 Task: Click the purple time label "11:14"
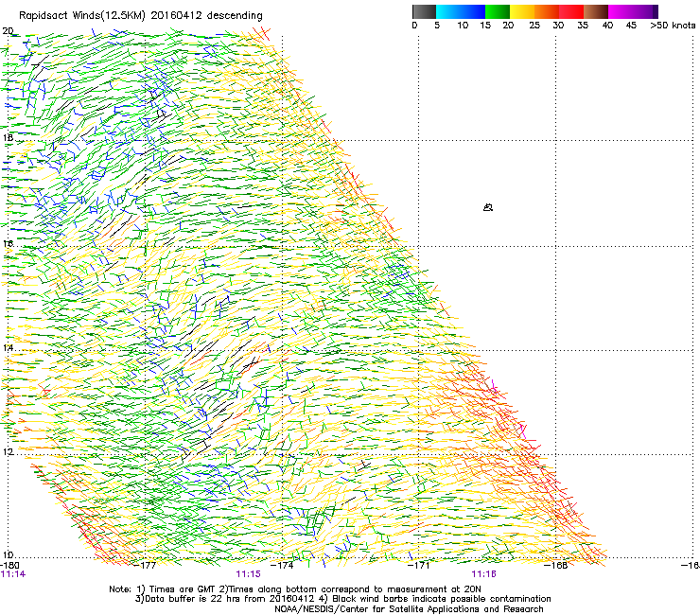[13, 574]
